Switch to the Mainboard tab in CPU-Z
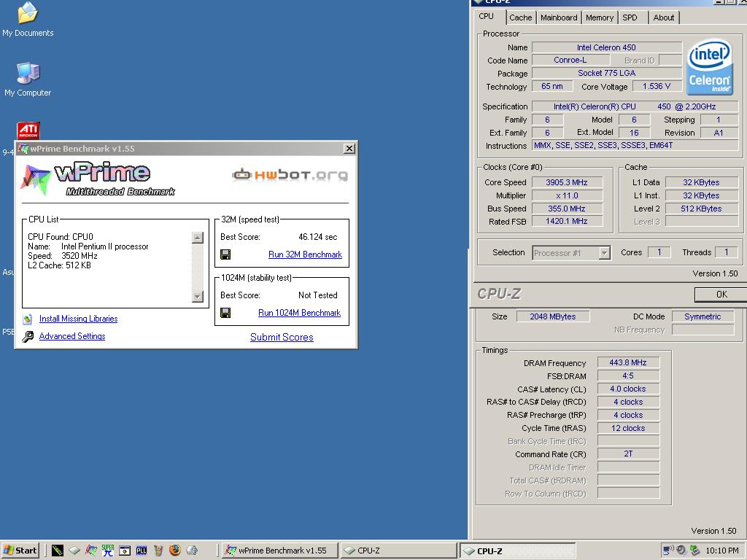 [x=559, y=17]
